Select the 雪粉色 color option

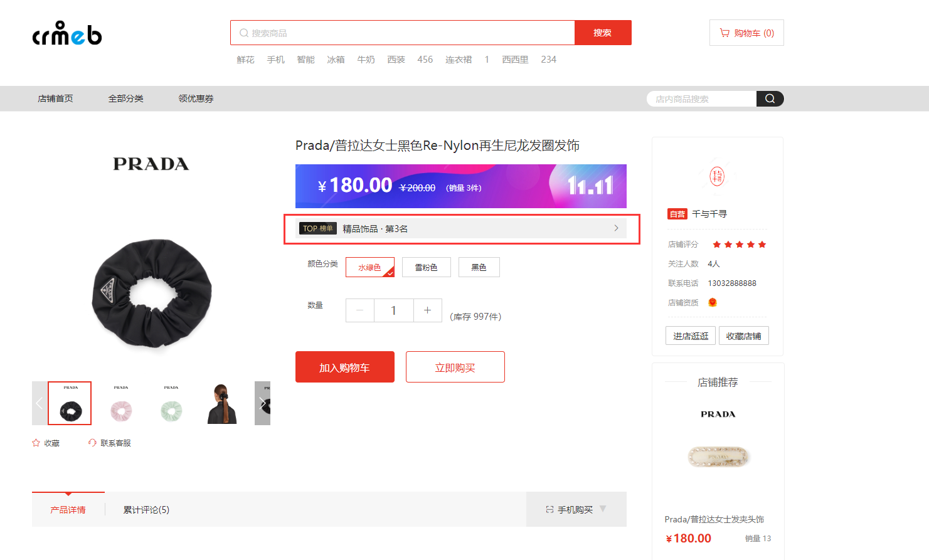point(427,267)
